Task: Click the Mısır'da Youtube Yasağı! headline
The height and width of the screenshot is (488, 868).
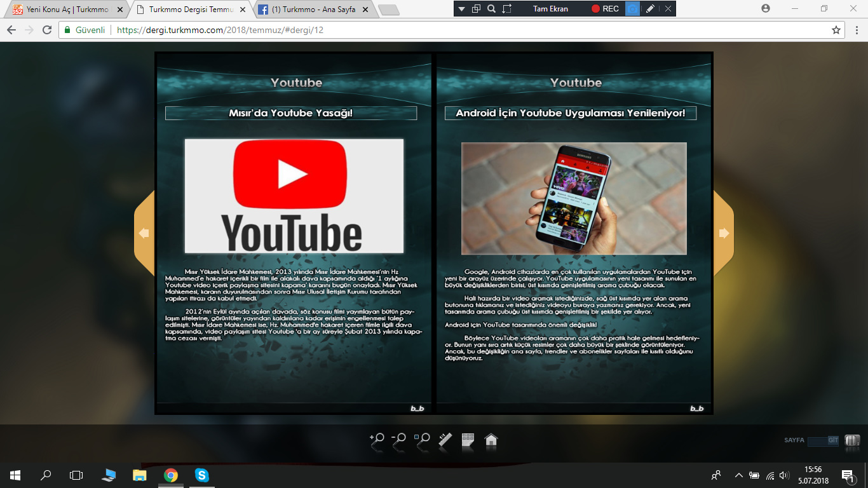Action: [x=290, y=113]
